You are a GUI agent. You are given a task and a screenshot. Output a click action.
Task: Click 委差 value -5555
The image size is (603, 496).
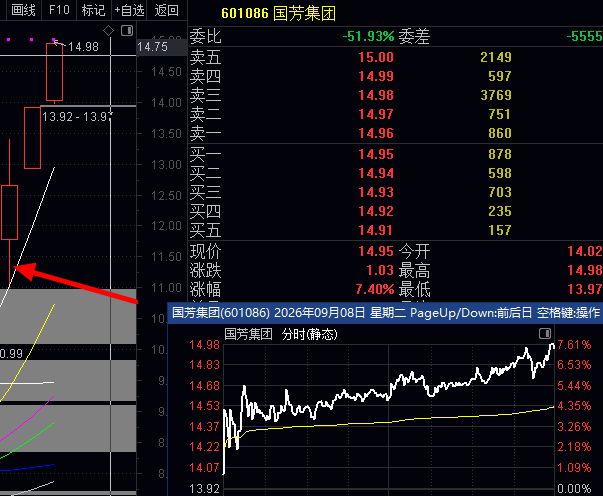pos(585,36)
